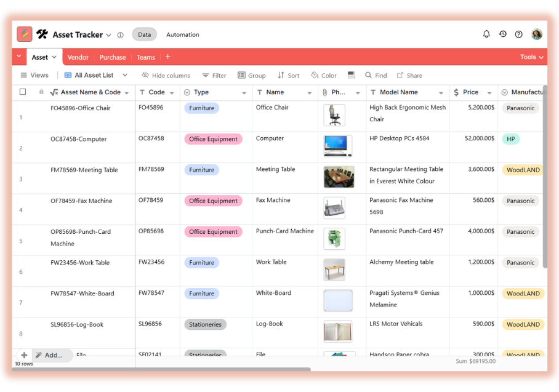Click the Share icon in toolbar
This screenshot has width=559, height=392.
[x=409, y=76]
